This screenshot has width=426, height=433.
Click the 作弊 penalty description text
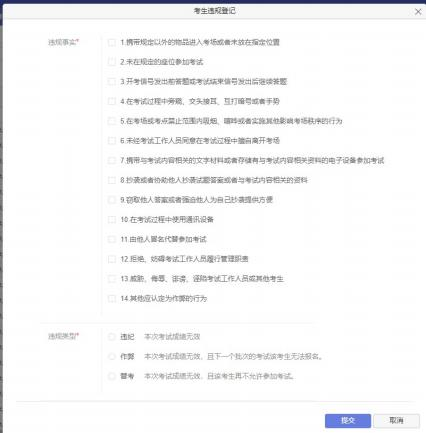point(234,356)
